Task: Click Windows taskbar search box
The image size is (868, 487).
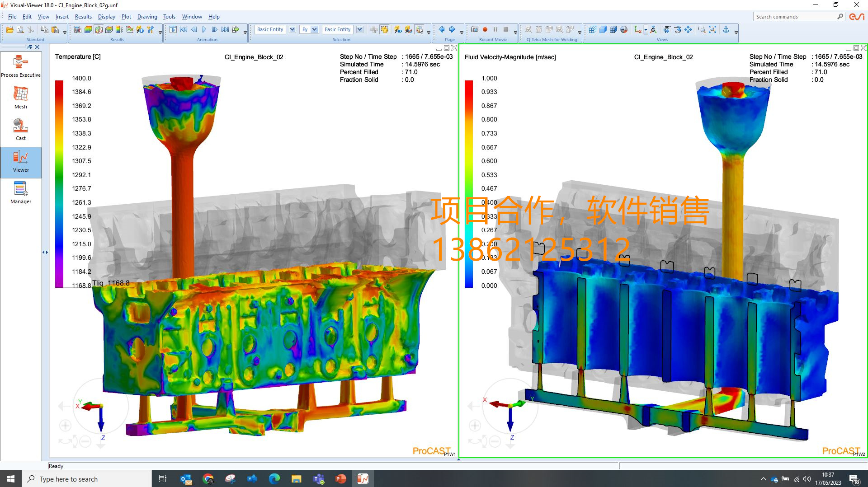Action: pyautogui.click(x=87, y=479)
